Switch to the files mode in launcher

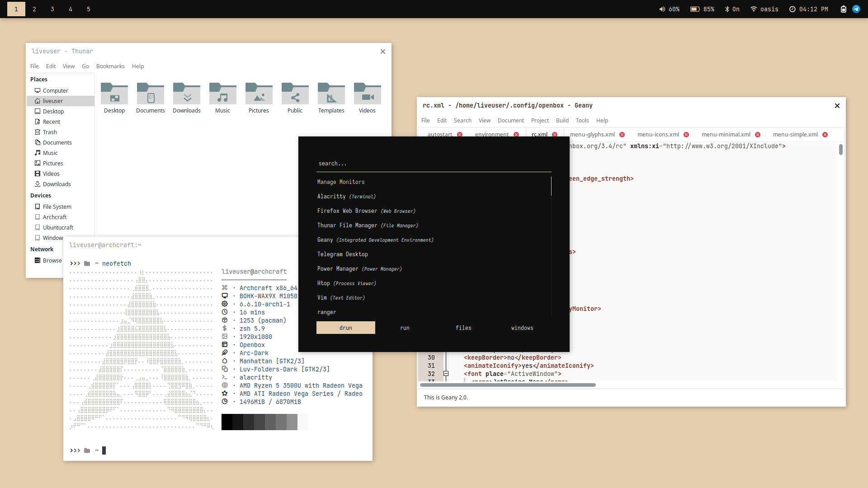[x=463, y=328]
